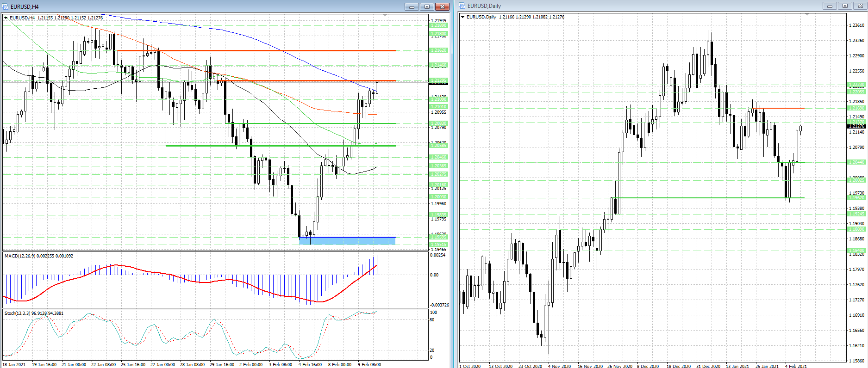Close the EURUSD,H4 chart window
The width and height of the screenshot is (868, 368).
click(x=442, y=6)
